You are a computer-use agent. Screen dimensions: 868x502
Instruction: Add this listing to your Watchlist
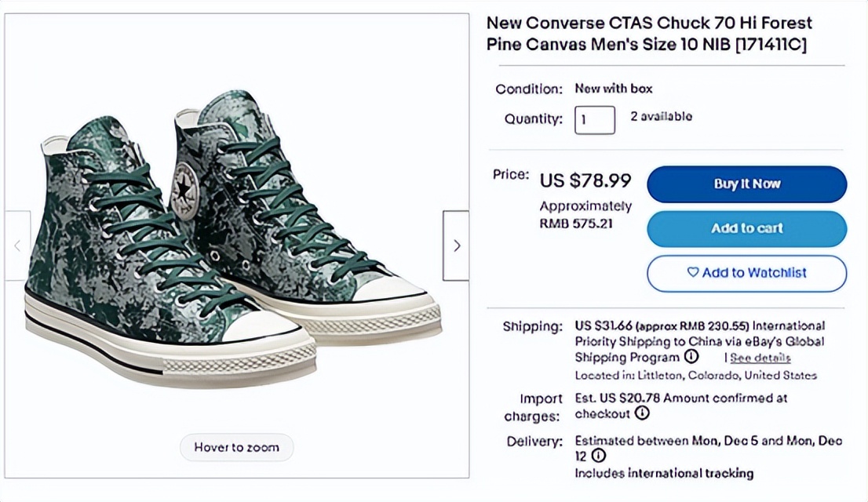[x=746, y=273]
